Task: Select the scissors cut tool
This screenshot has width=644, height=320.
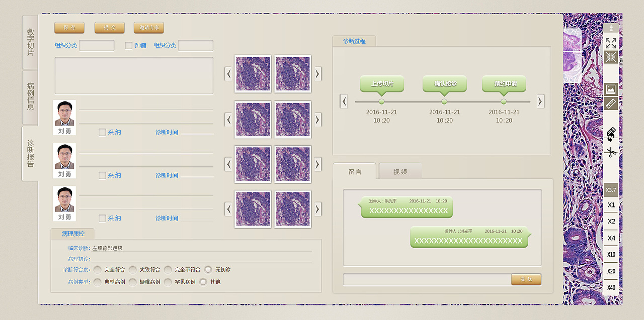Action: coord(611,152)
